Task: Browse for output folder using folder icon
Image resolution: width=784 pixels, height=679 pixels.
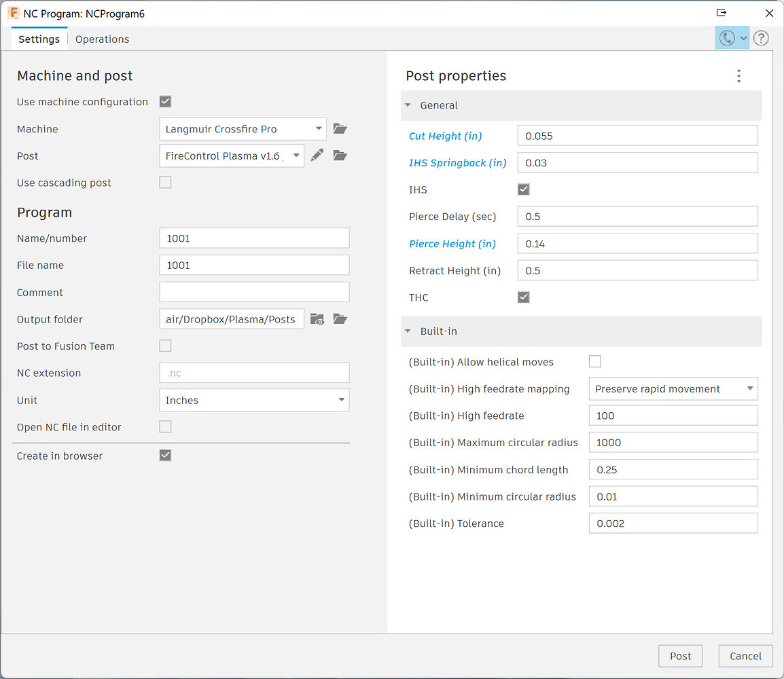Action: click(340, 318)
